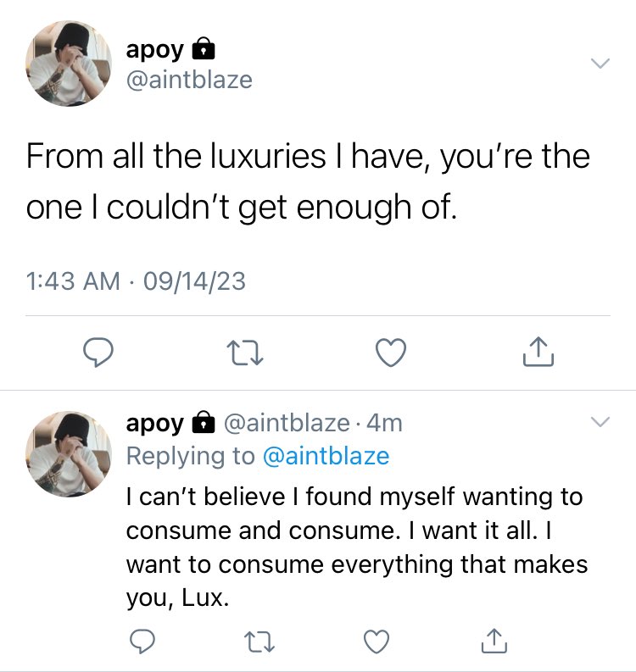Retweet the main tweet by apoy
The image size is (636, 672).
click(245, 353)
